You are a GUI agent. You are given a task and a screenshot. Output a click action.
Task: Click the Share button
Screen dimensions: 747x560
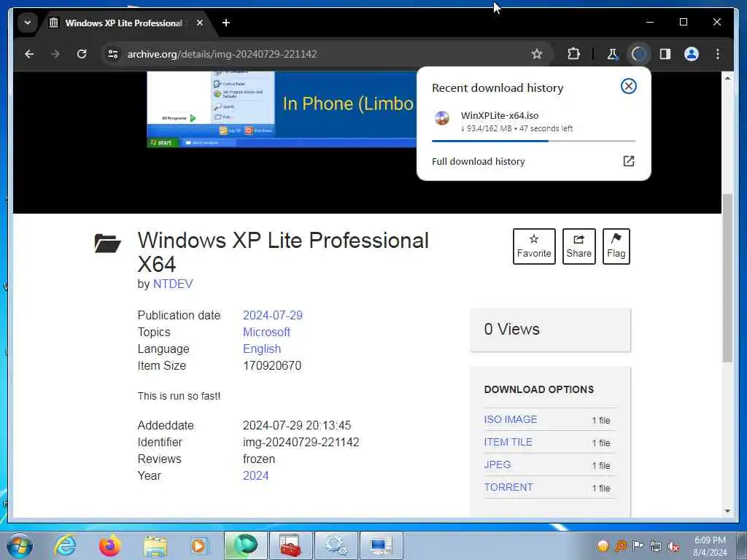point(578,246)
